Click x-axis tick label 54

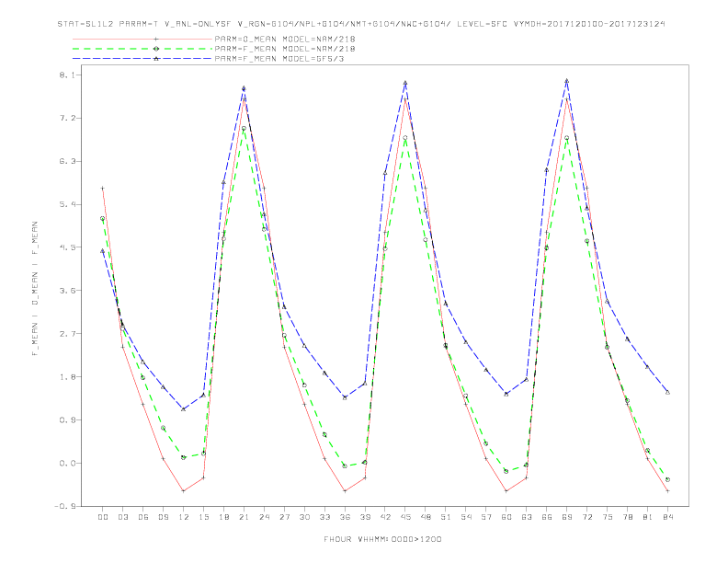coord(466,517)
